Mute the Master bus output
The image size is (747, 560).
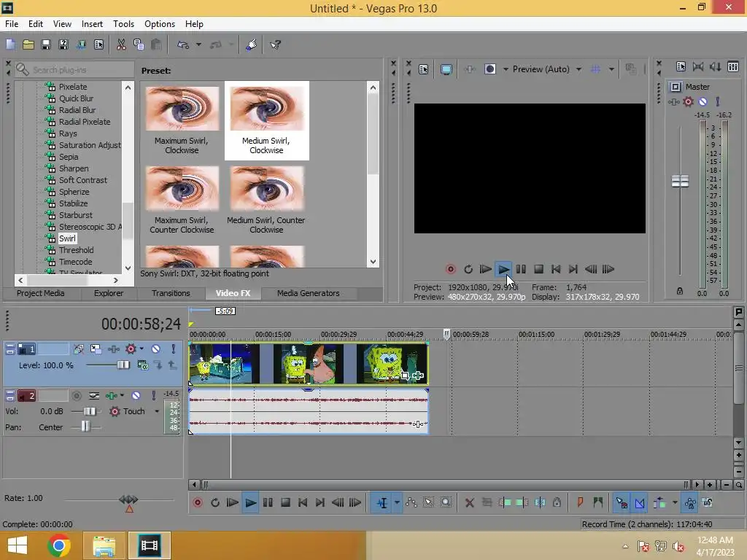[703, 102]
